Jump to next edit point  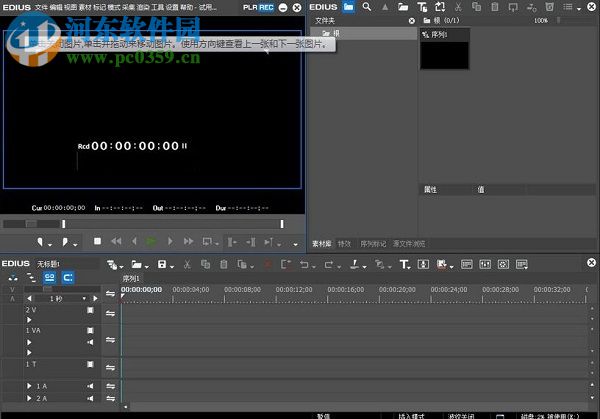pyautogui.click(x=251, y=241)
